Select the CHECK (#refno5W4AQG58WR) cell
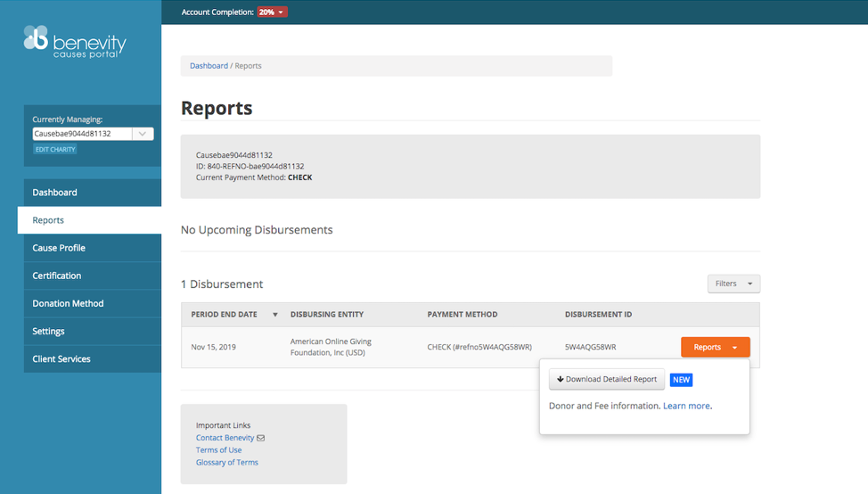Viewport: 868px width, 494px height. [x=479, y=347]
